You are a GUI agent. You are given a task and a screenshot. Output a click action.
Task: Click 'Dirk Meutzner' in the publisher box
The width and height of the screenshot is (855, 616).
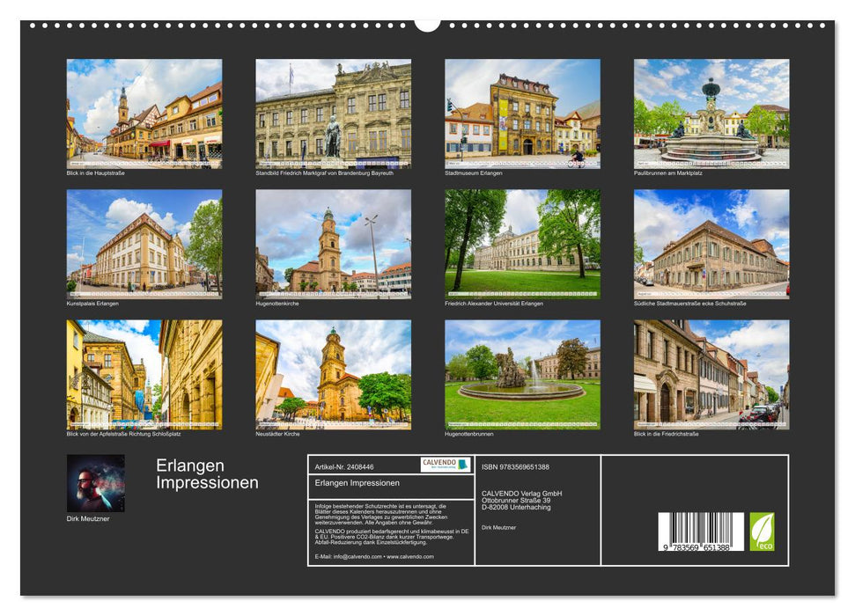[x=498, y=528]
